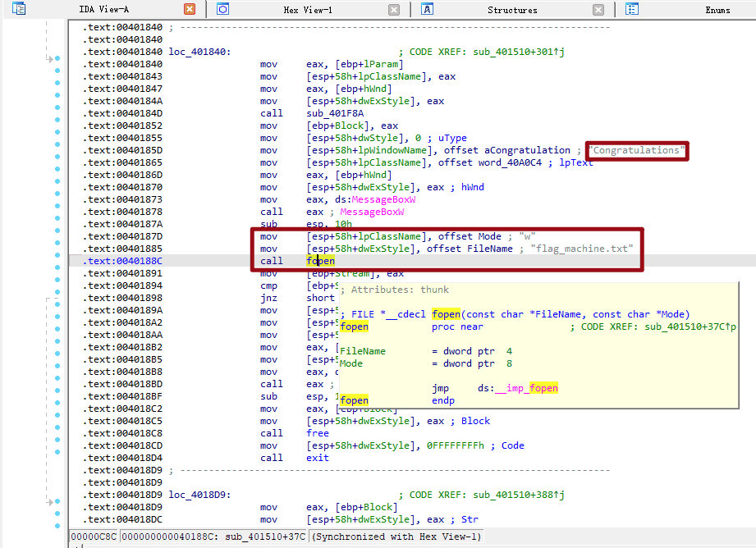
Task: Click offset Mode operand
Action: [470, 236]
